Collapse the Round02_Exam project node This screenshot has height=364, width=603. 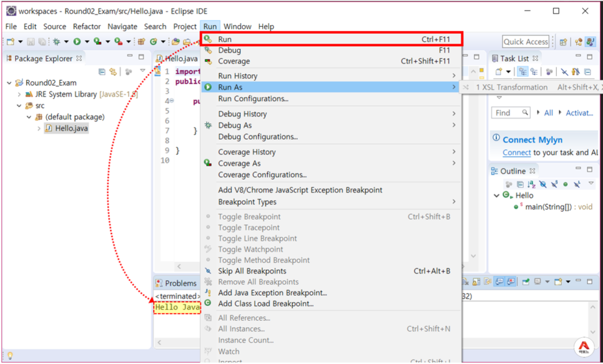(x=9, y=82)
